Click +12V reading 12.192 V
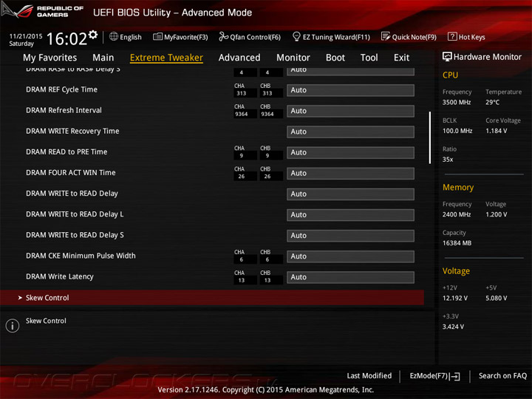Screen dimensions: 532x399 pyautogui.click(x=455, y=299)
